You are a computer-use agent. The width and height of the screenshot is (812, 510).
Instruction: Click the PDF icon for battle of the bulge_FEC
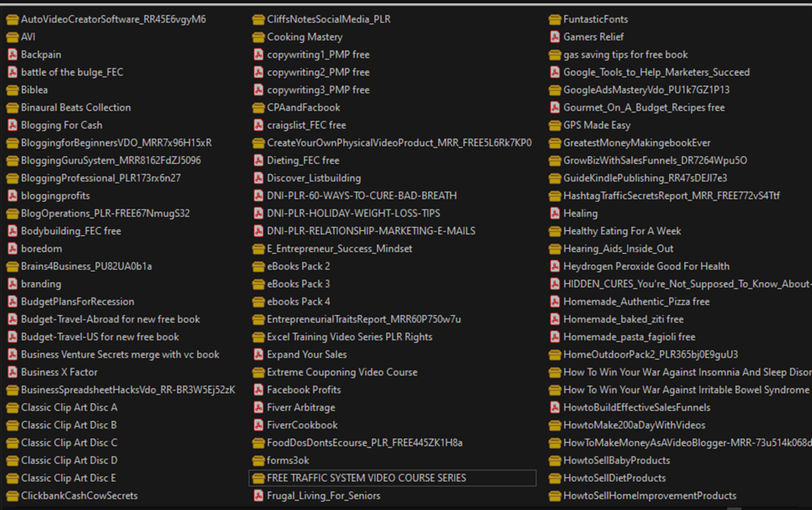pos(12,73)
